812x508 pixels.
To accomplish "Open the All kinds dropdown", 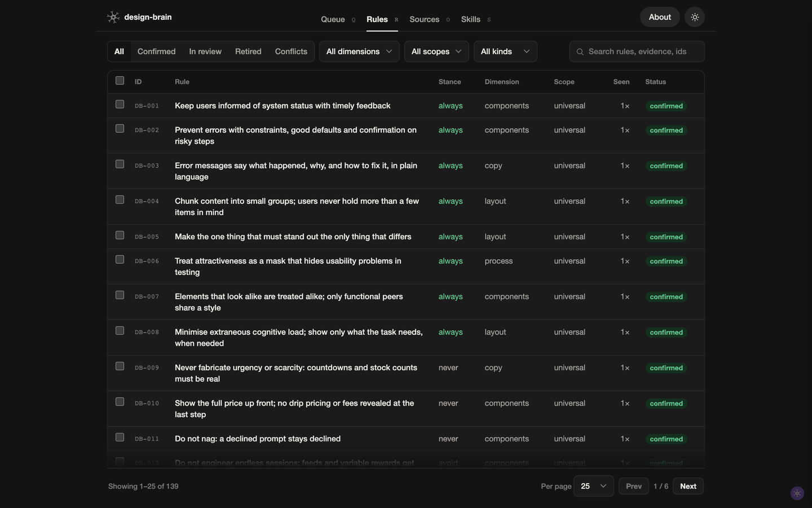I will point(505,51).
